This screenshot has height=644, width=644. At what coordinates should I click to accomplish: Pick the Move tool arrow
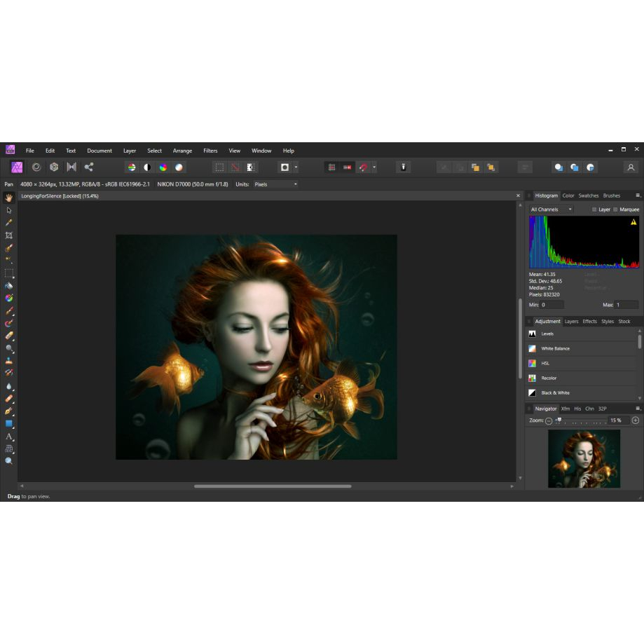point(9,210)
